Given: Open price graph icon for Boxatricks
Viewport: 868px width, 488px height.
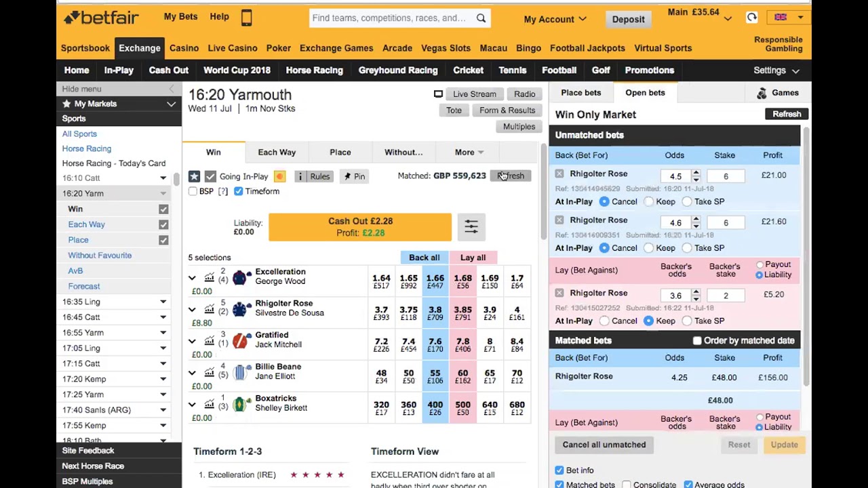Looking at the screenshot, I should (x=209, y=404).
